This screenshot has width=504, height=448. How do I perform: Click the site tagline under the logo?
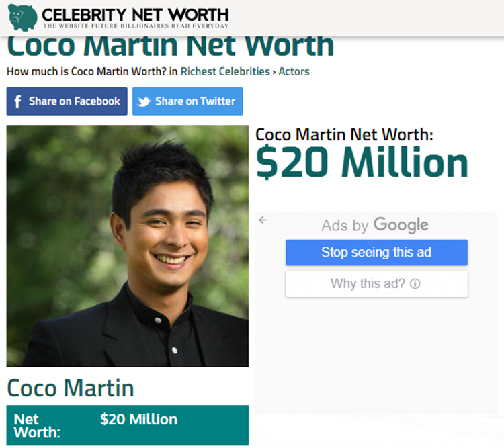point(136,26)
